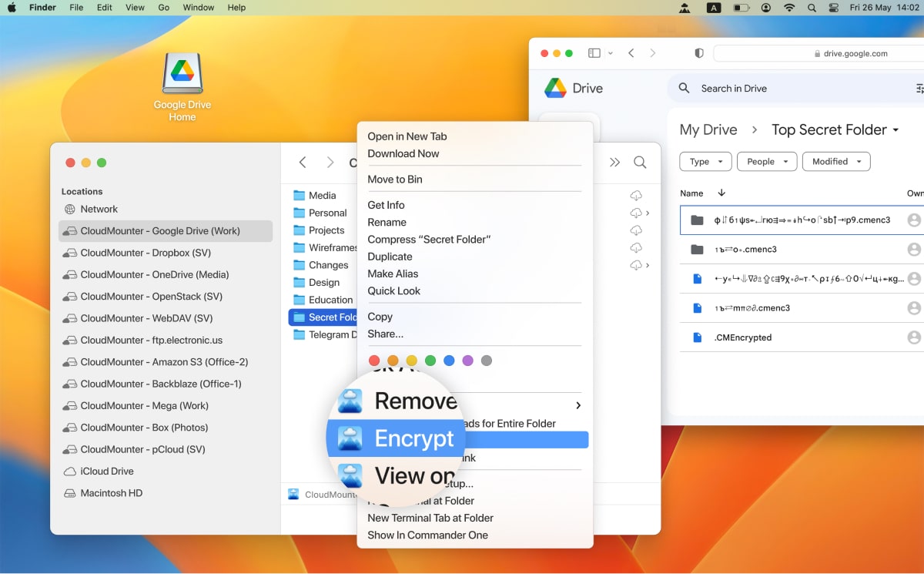Select CloudMounter - Dropbox (SV) location

[146, 253]
